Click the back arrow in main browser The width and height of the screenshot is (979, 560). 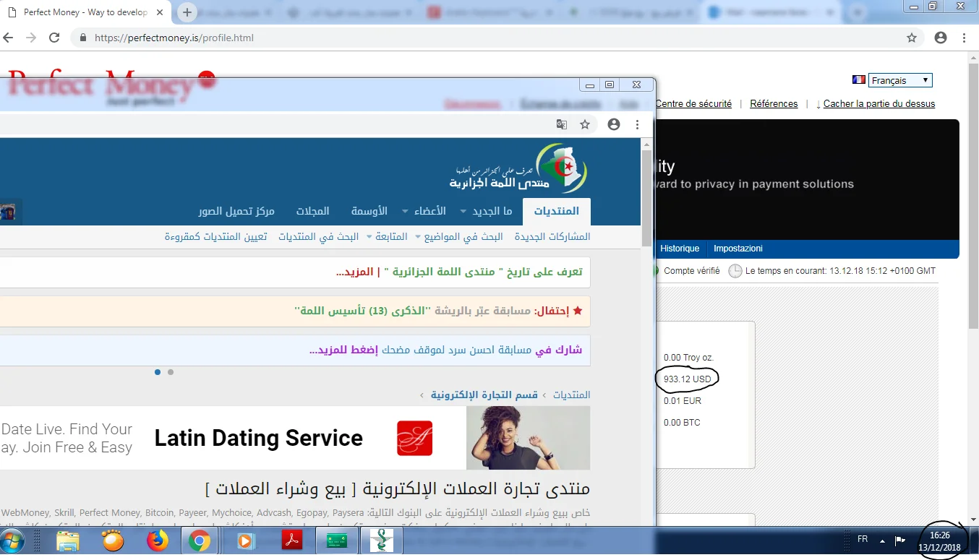tap(8, 38)
